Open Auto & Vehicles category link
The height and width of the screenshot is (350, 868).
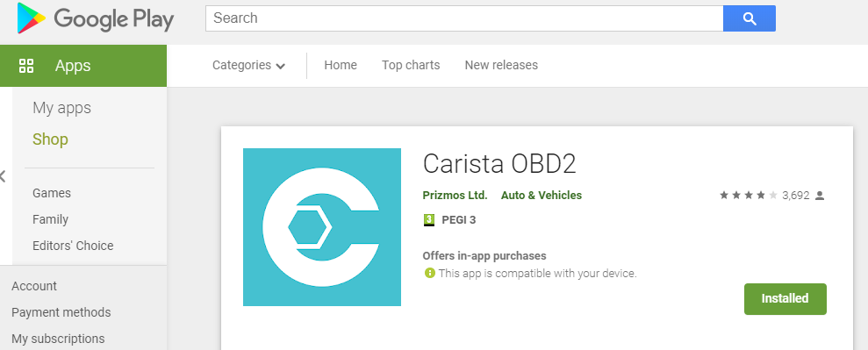click(x=542, y=196)
